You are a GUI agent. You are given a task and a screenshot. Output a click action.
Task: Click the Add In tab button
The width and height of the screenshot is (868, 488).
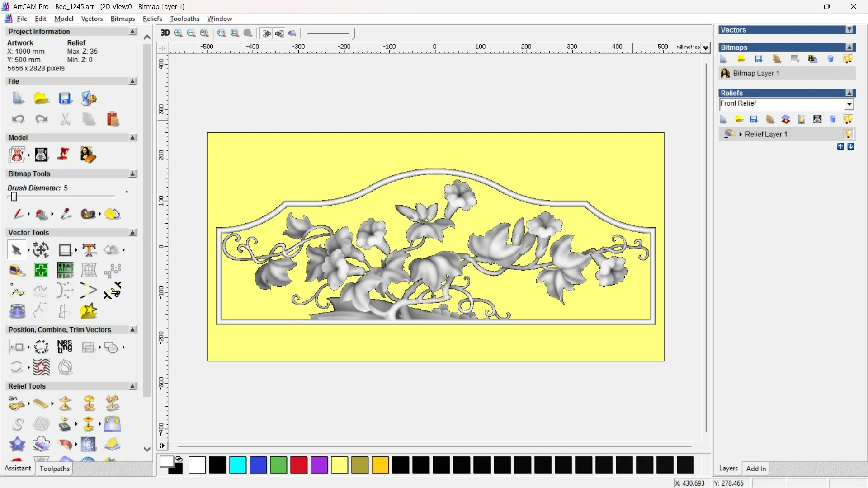pyautogui.click(x=756, y=469)
